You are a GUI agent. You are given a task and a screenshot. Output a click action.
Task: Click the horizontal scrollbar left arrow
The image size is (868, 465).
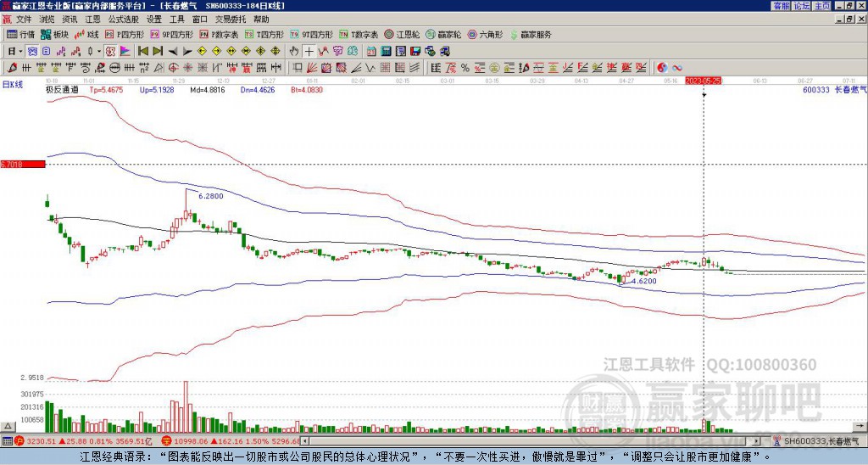[305, 441]
